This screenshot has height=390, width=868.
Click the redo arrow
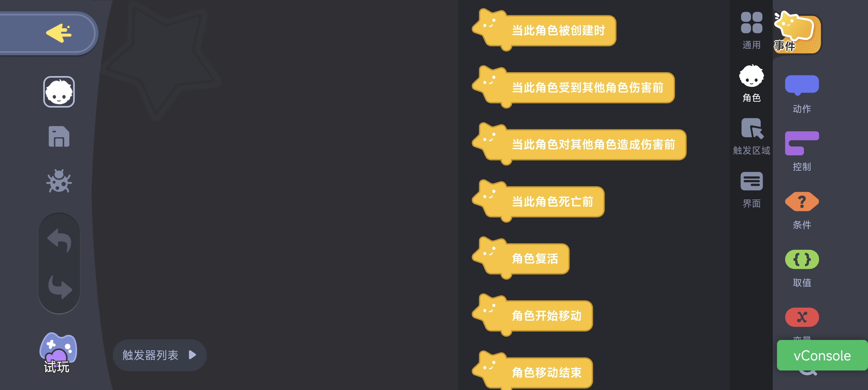59,287
